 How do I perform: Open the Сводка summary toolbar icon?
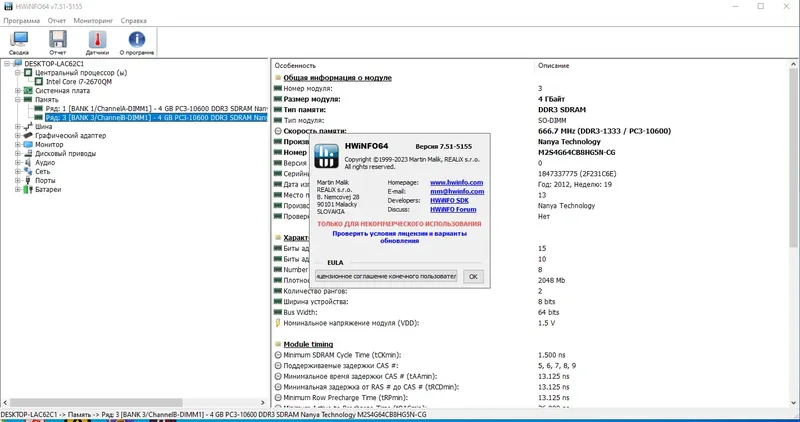click(x=19, y=42)
